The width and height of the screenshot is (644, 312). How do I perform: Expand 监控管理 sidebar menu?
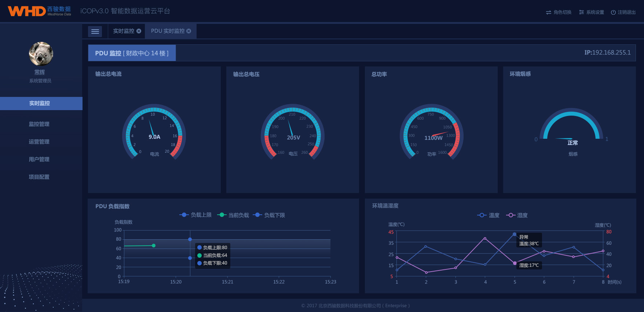pos(39,124)
